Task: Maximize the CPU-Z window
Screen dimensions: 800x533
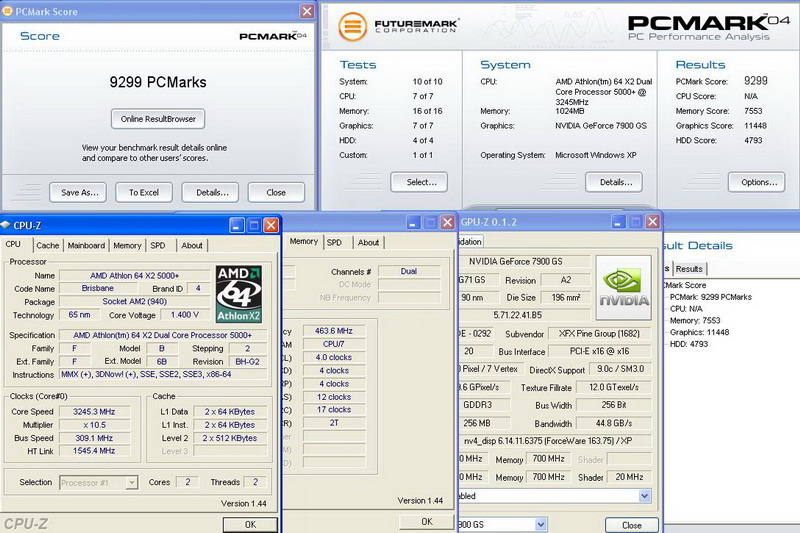Action: 254,225
